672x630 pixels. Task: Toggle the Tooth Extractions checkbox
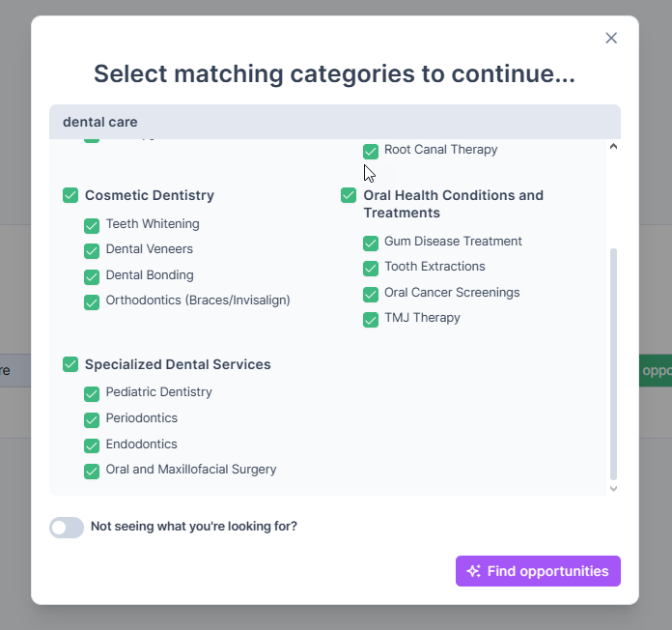click(371, 268)
